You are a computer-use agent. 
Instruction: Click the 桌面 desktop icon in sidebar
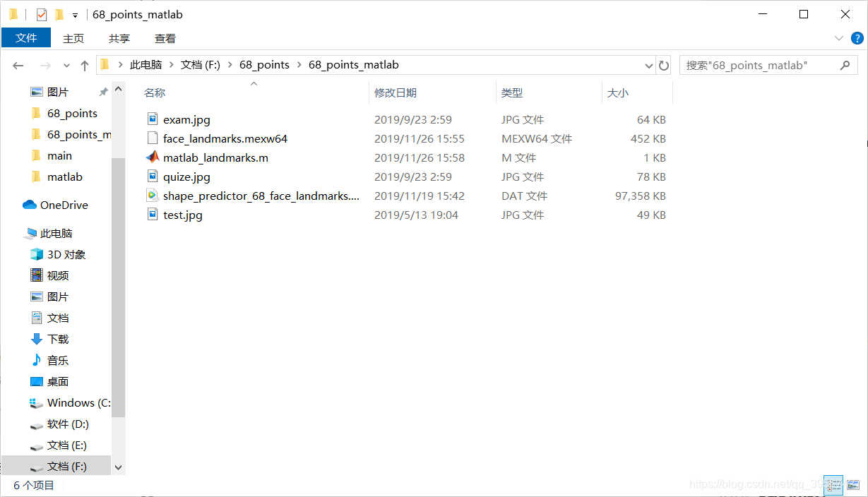point(37,381)
